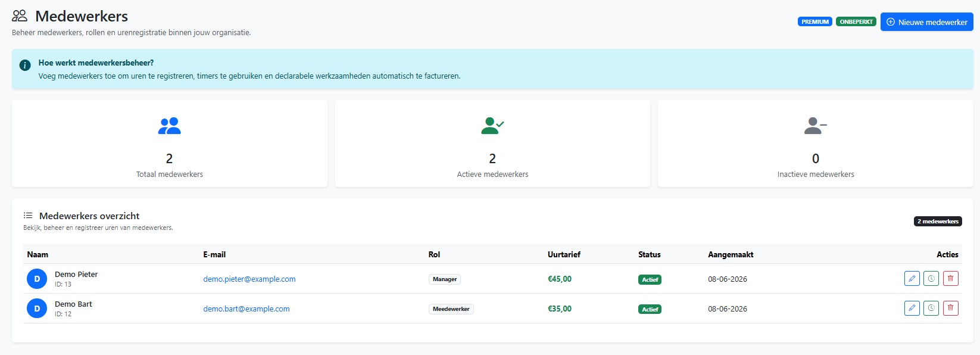Edit Demo Pieter with the pencil icon
Screen dimensions: 980x355
[912, 279]
